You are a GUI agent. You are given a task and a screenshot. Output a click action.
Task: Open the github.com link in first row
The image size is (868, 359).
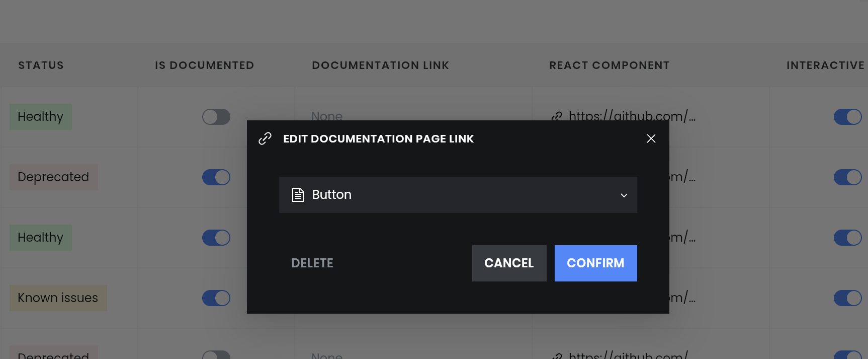click(632, 116)
